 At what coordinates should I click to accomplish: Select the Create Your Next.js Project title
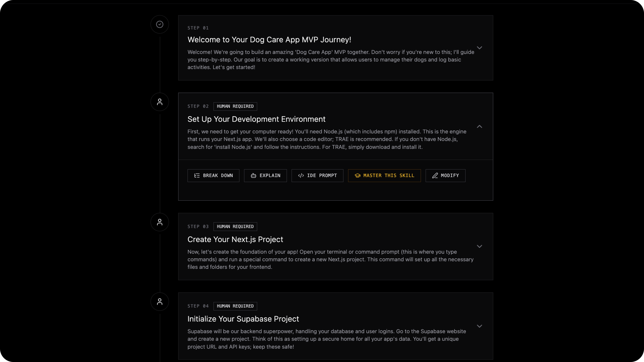pyautogui.click(x=235, y=239)
